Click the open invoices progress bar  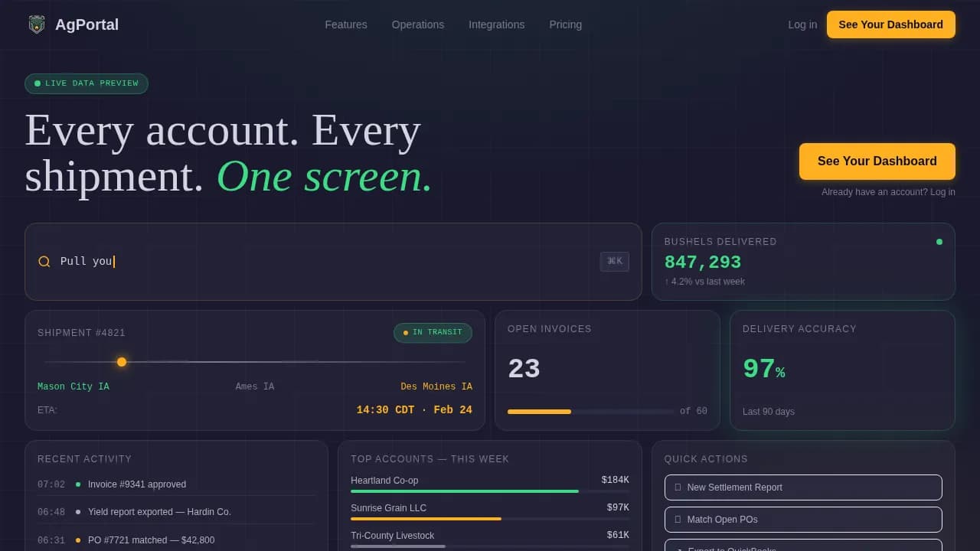click(x=590, y=412)
